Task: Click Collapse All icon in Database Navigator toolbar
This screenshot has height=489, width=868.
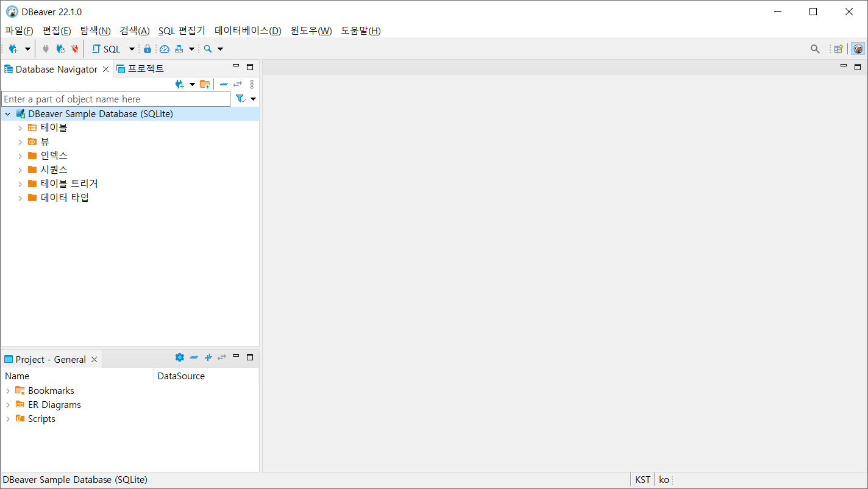Action: (x=224, y=84)
